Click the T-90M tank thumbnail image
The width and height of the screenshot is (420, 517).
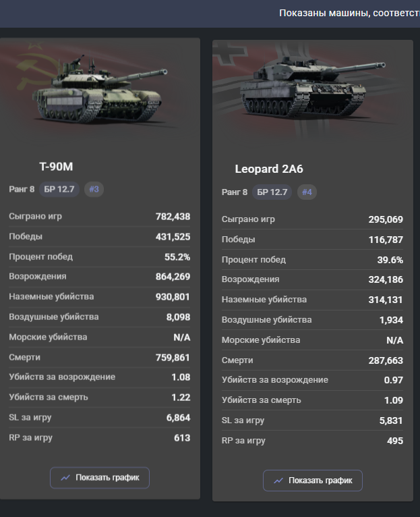100,90
